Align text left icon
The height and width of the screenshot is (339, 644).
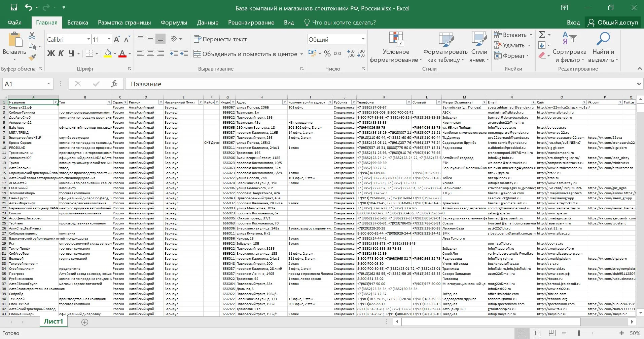point(140,54)
